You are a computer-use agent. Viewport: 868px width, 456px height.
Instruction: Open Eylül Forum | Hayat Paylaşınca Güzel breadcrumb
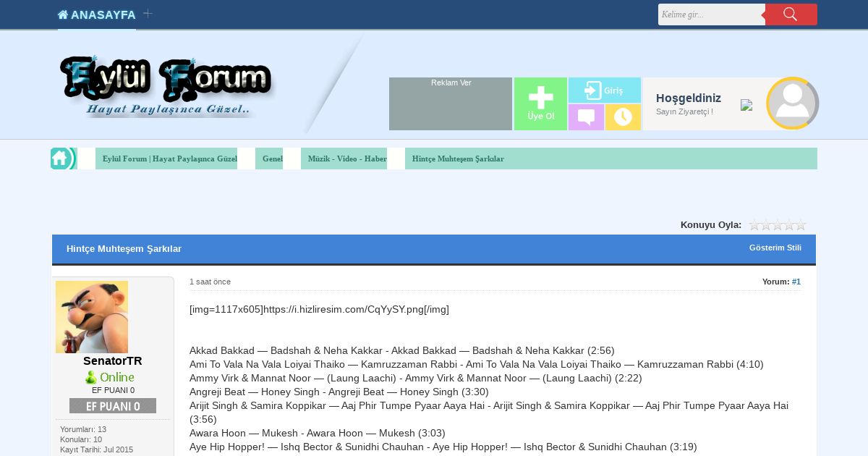pyautogui.click(x=170, y=159)
